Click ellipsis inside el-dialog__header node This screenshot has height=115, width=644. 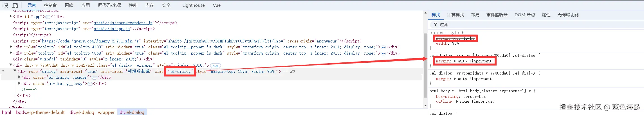[x=95, y=78]
